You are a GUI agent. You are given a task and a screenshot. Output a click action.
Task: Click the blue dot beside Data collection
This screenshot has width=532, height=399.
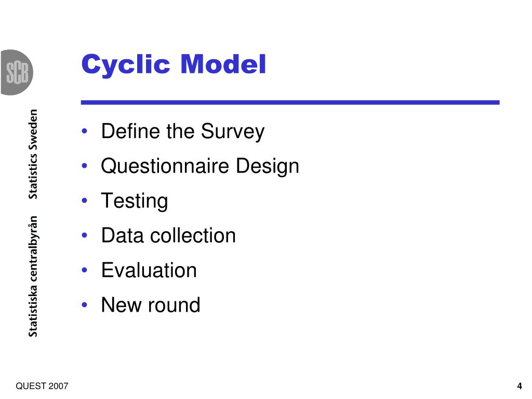coord(85,235)
